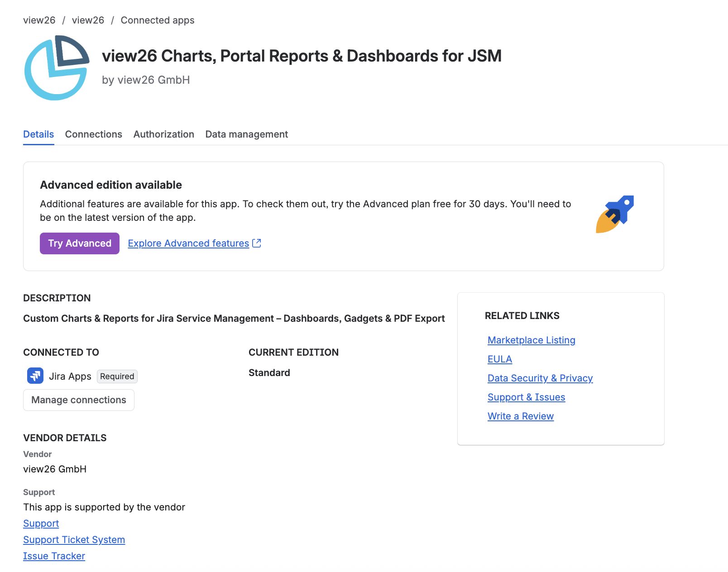Viewport: 728px width, 572px height.
Task: Open the EULA link
Action: [x=500, y=359]
